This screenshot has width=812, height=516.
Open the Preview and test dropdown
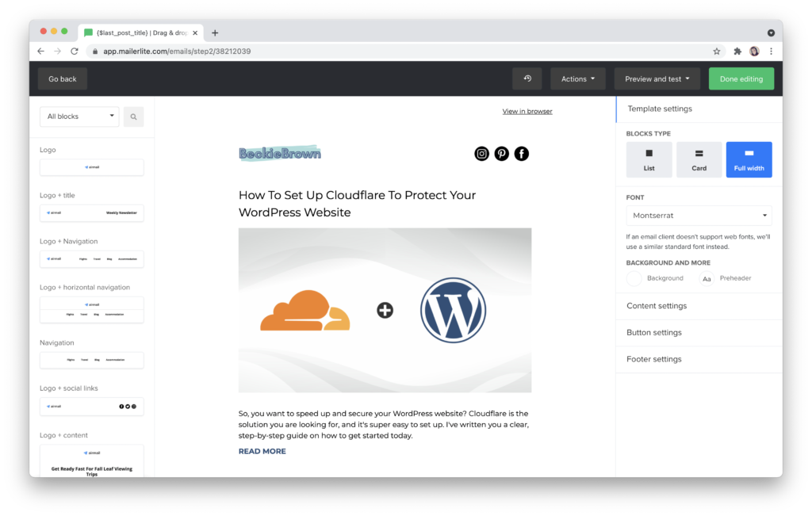657,78
